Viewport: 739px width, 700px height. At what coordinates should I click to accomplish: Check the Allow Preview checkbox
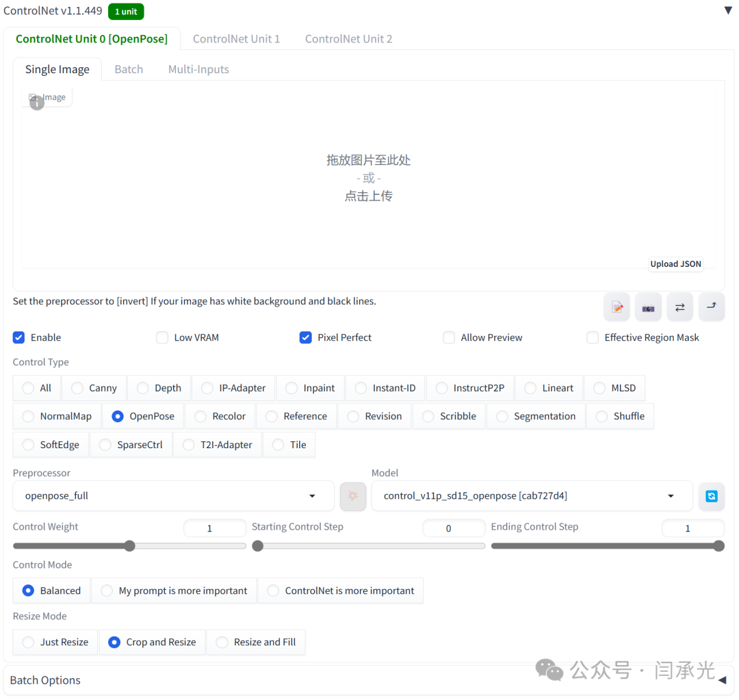[449, 337]
